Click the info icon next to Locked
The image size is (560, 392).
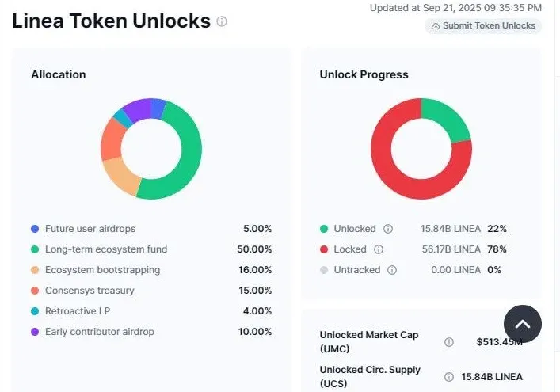[379, 249]
